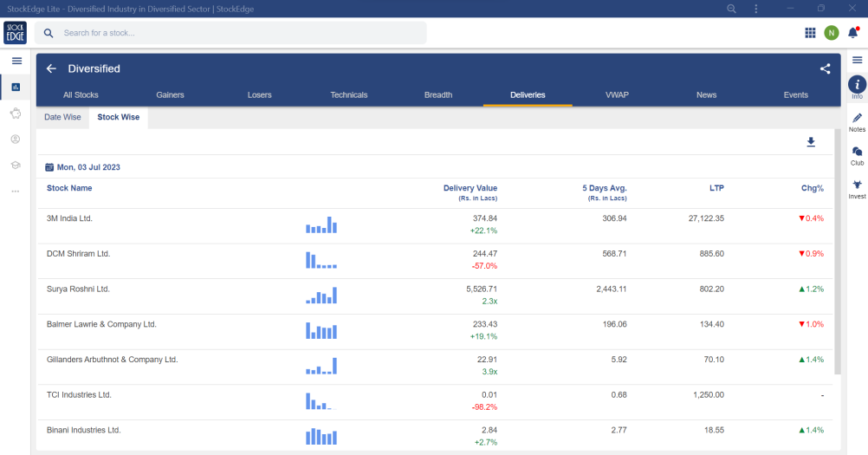868x455 pixels.
Task: Expand more options in left sidebar
Action: pyautogui.click(x=16, y=191)
